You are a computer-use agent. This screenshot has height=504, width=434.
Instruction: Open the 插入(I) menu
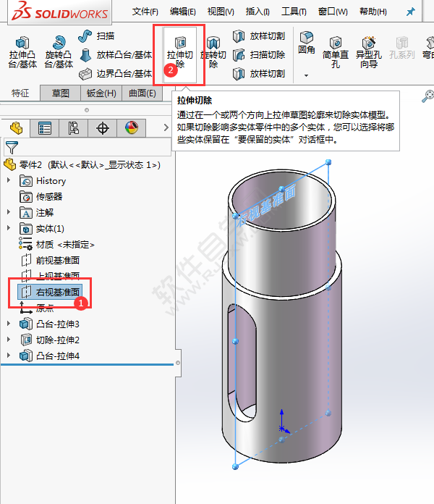pos(258,12)
